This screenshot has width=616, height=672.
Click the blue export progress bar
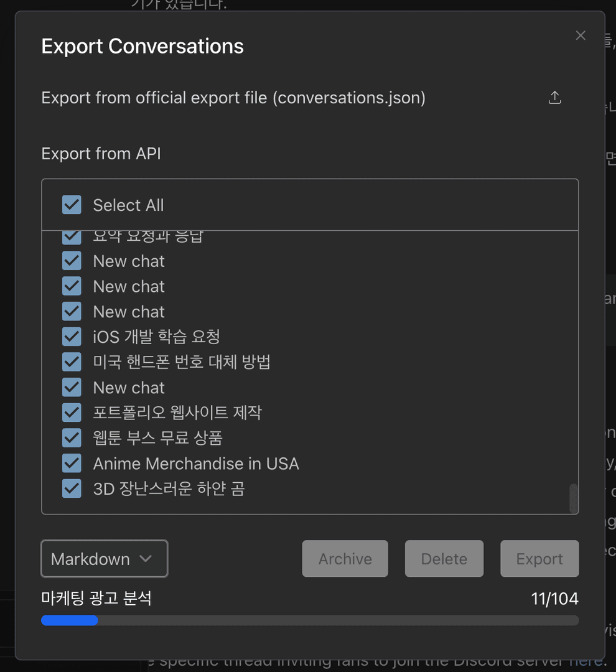coord(69,620)
